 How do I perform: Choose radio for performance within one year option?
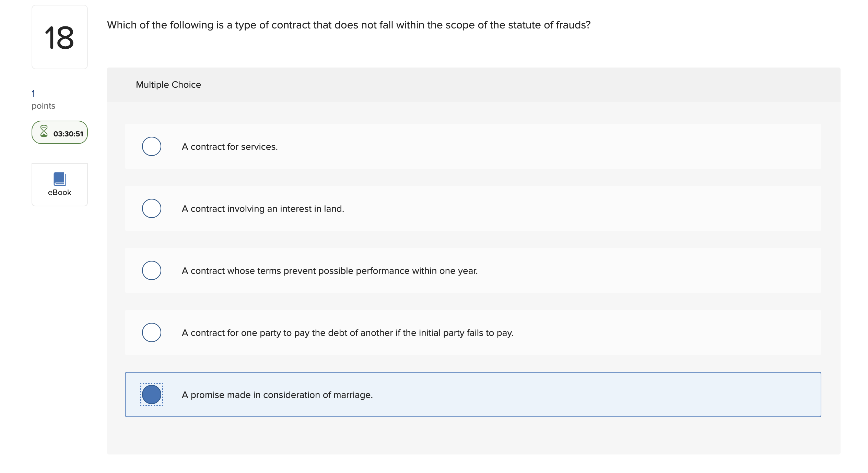pos(151,270)
